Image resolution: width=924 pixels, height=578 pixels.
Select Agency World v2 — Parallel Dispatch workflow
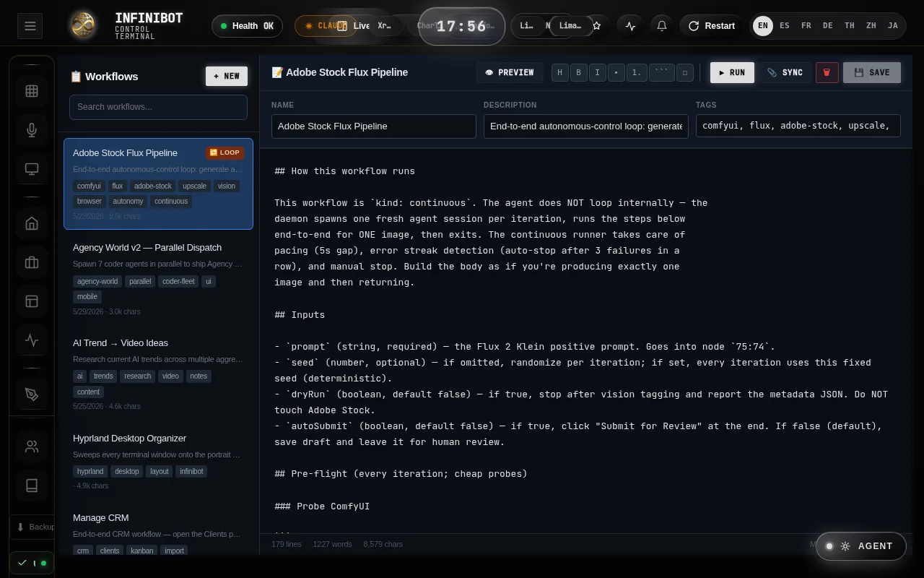[158, 280]
